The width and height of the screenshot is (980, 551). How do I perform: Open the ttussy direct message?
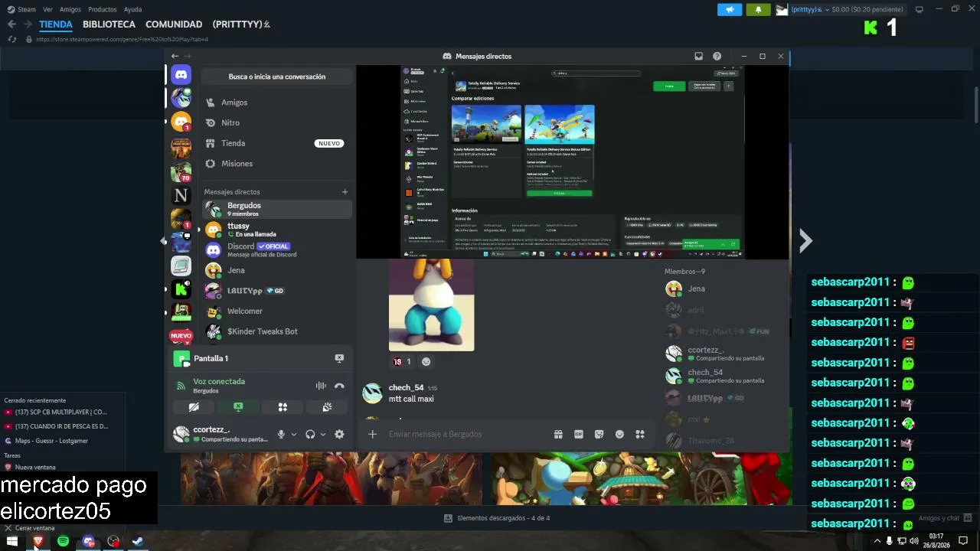click(276, 230)
